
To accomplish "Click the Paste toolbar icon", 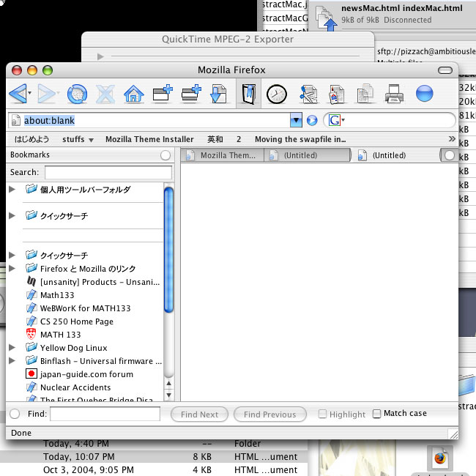I will click(337, 94).
